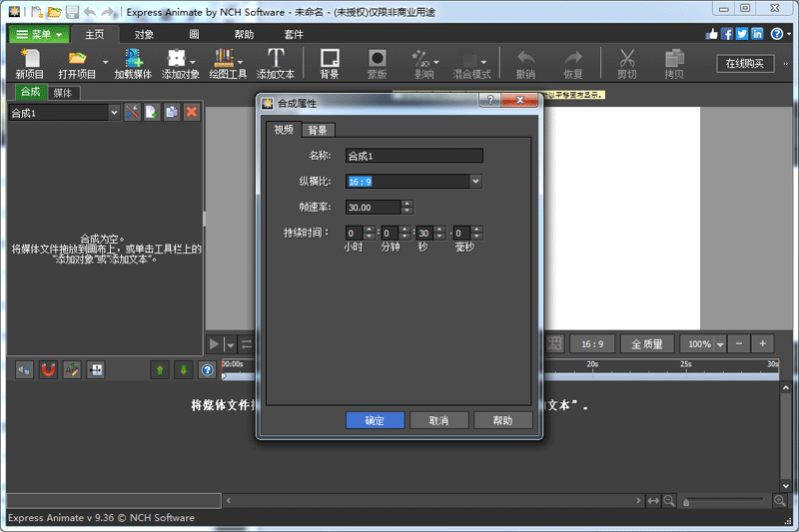This screenshot has width=799, height=532.
Task: Click the 秒 seconds duration field showing 30
Action: click(x=425, y=234)
